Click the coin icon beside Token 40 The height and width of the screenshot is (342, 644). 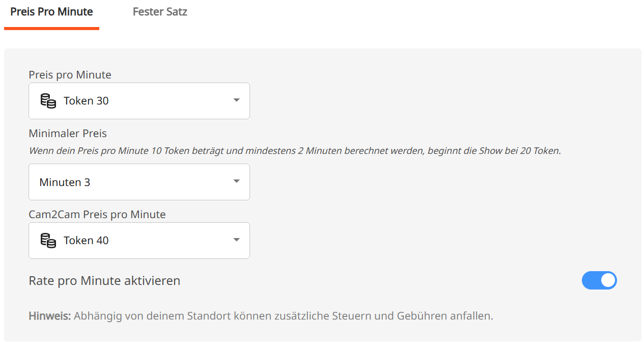coord(48,241)
